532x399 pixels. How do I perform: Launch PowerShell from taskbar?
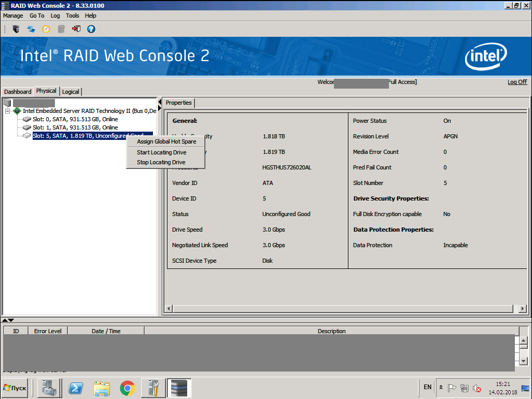click(x=76, y=388)
